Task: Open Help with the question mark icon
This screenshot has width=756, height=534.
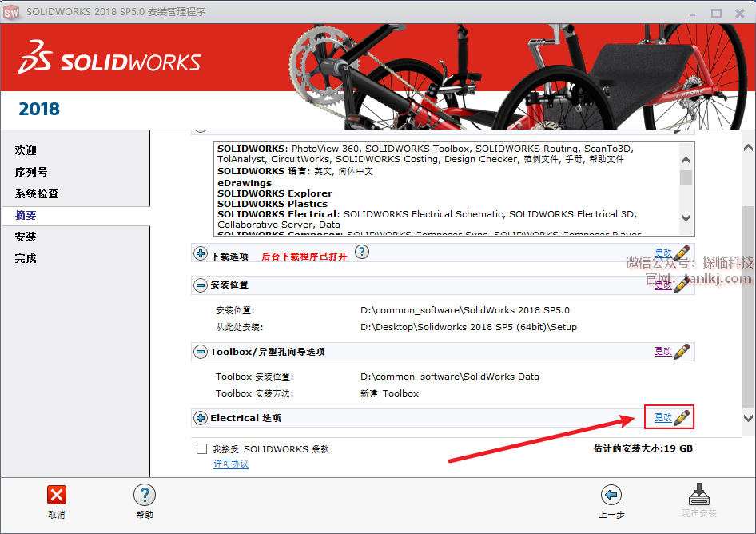Action: (145, 495)
